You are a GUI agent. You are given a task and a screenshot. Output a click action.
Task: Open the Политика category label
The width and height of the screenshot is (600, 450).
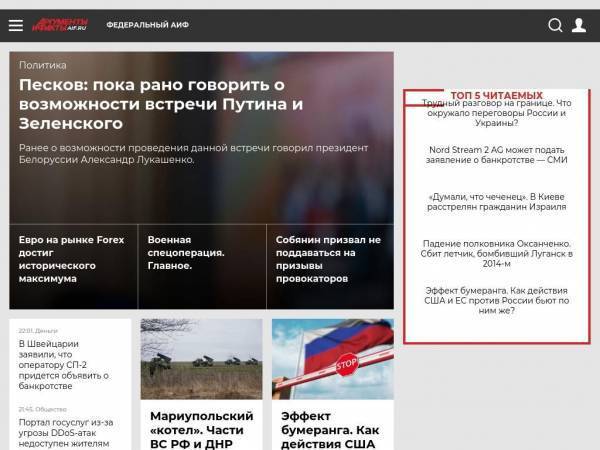click(x=42, y=65)
